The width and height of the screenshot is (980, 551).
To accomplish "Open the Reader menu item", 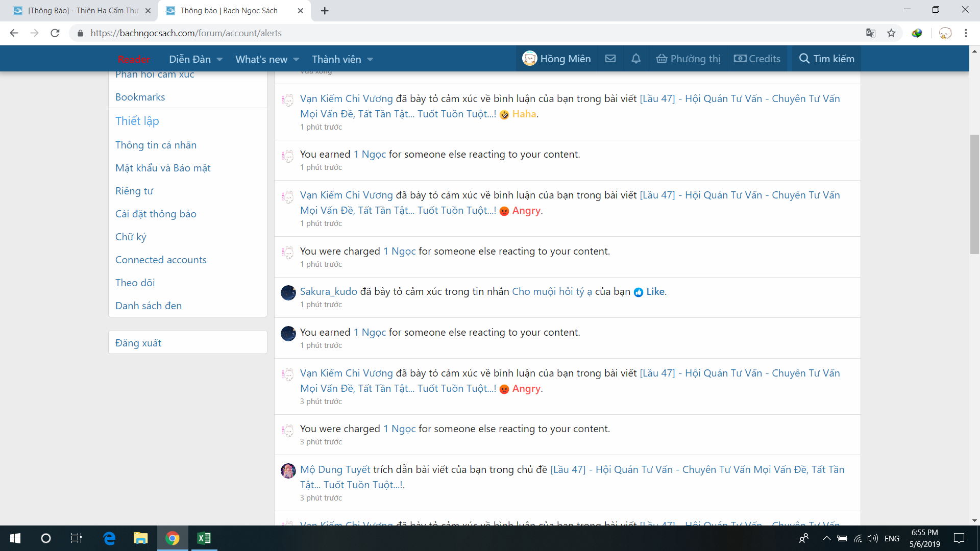I will click(x=134, y=59).
